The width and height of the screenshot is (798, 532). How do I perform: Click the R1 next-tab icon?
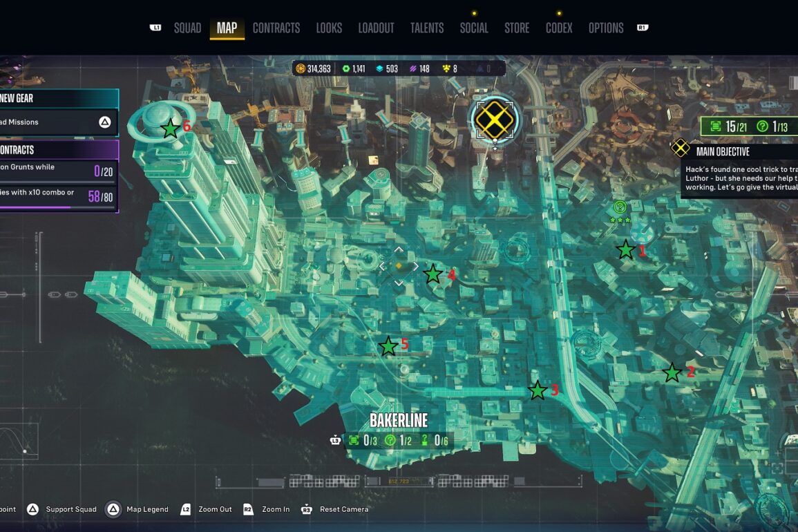[643, 28]
